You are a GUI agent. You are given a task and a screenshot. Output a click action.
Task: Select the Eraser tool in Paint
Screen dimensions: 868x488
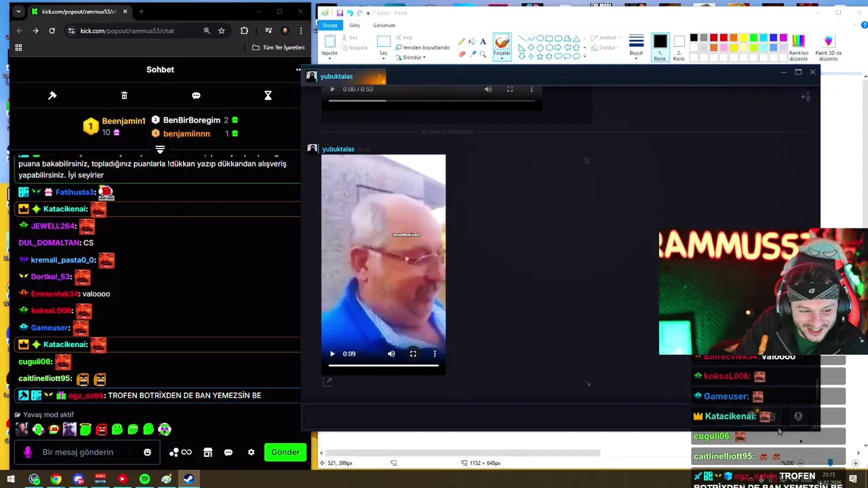click(462, 54)
